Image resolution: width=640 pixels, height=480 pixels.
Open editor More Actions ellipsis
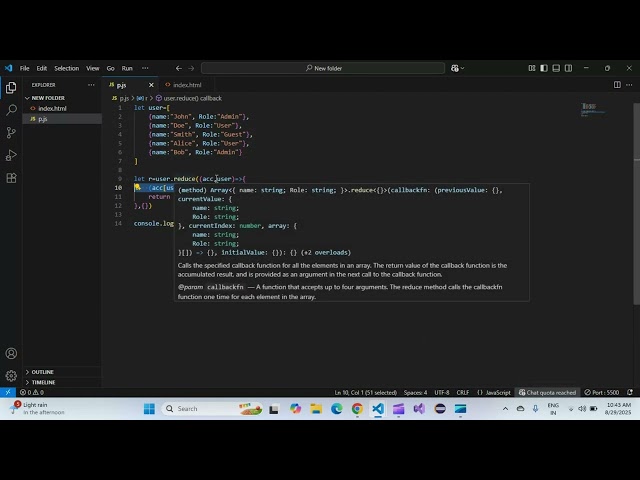(x=629, y=84)
